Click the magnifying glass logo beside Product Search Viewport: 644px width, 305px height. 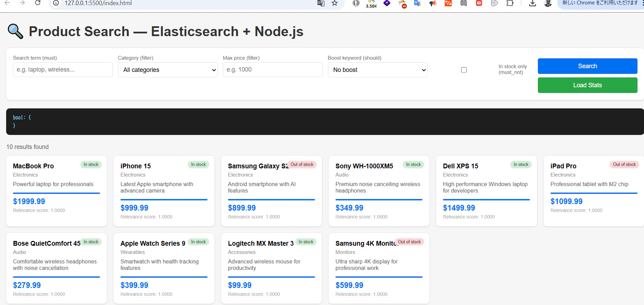click(x=15, y=31)
